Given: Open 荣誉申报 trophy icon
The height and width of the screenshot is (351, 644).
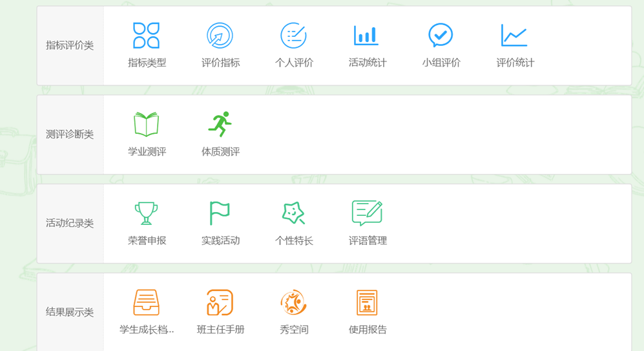Looking at the screenshot, I should [147, 213].
